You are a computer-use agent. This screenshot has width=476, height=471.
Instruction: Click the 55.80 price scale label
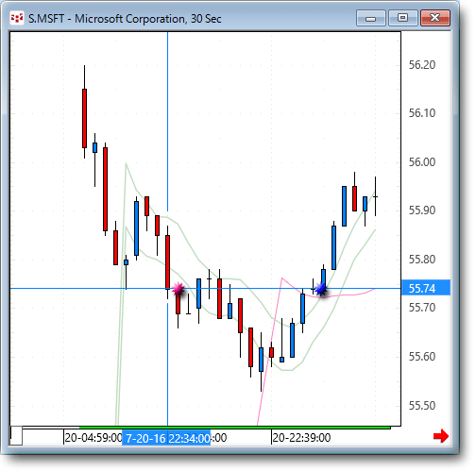pos(422,260)
